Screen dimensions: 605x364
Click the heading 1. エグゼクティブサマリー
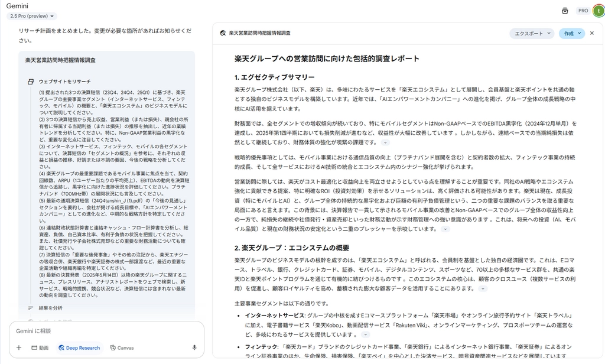pos(274,77)
